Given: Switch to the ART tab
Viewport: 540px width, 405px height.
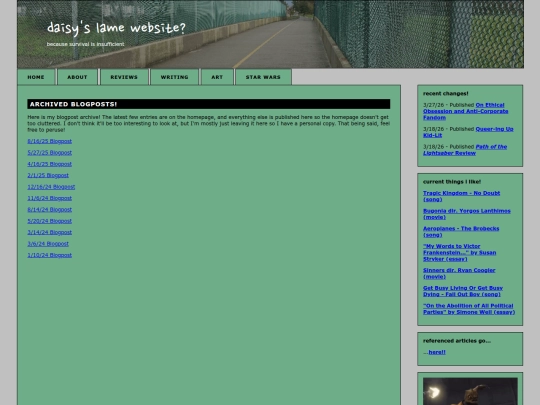Looking at the screenshot, I should pos(217,77).
